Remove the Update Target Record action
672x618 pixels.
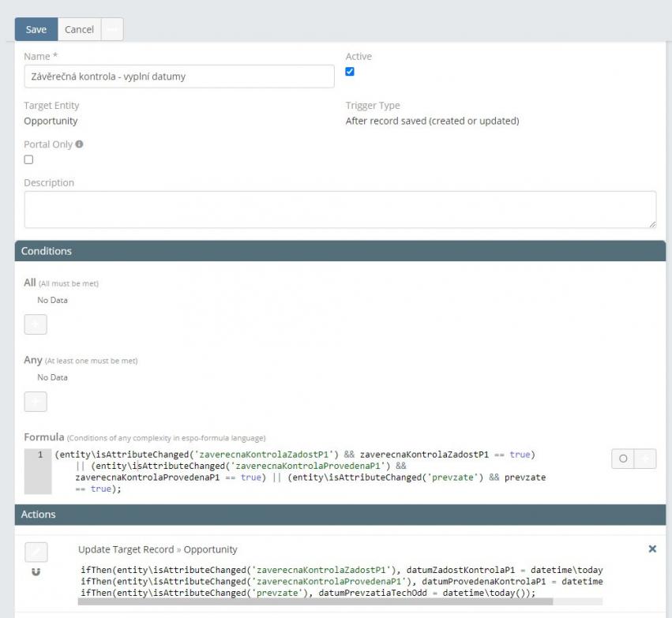tap(651, 549)
